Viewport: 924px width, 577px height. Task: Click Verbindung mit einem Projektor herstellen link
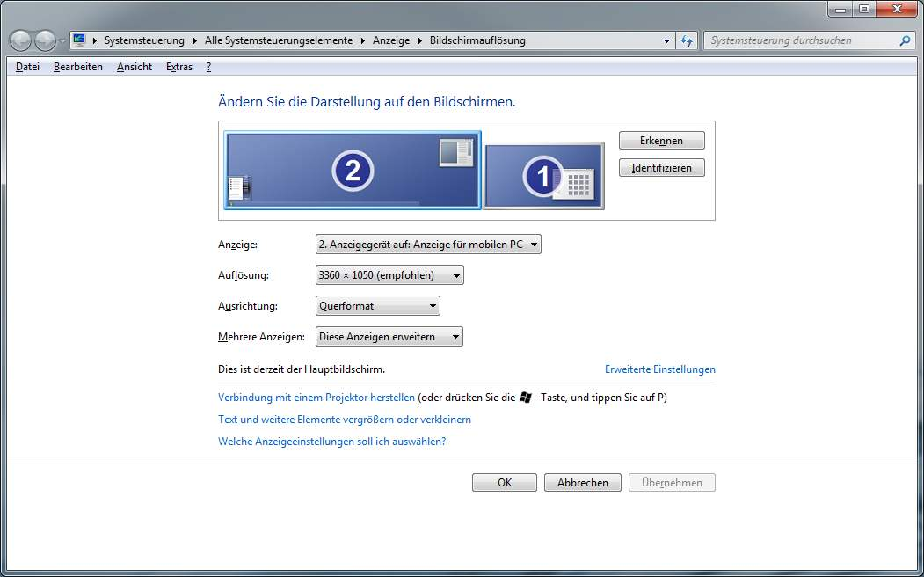pyautogui.click(x=316, y=398)
